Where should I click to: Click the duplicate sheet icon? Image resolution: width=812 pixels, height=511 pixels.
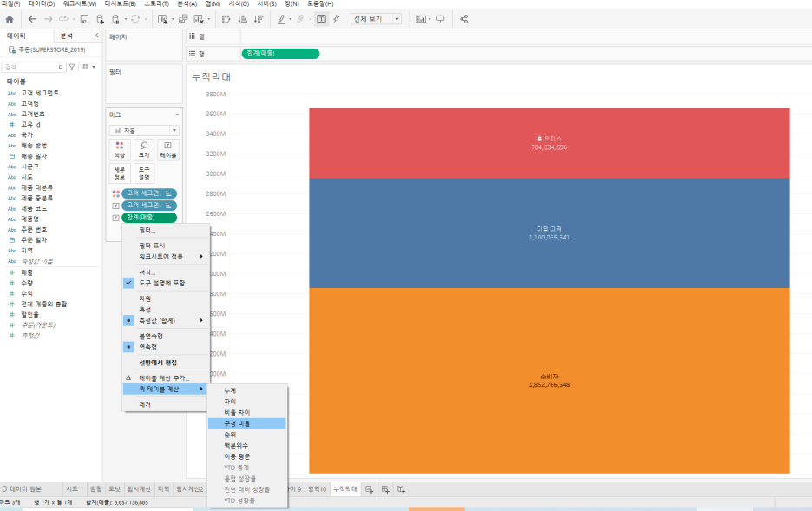[x=183, y=19]
